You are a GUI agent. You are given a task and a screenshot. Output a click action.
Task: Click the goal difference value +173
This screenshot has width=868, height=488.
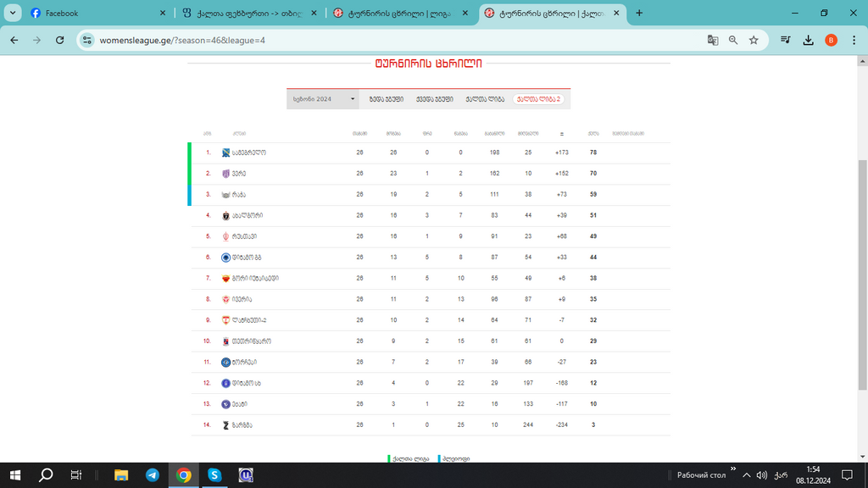[562, 152]
